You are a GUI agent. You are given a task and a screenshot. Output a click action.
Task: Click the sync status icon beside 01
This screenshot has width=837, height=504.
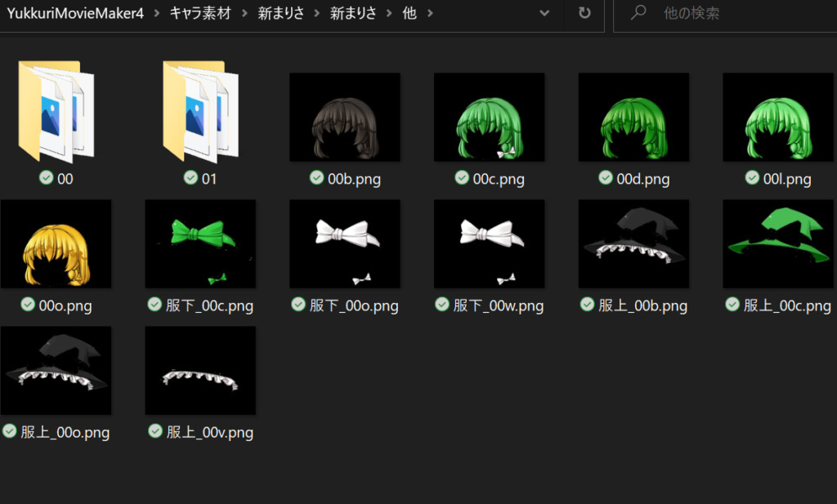190,177
